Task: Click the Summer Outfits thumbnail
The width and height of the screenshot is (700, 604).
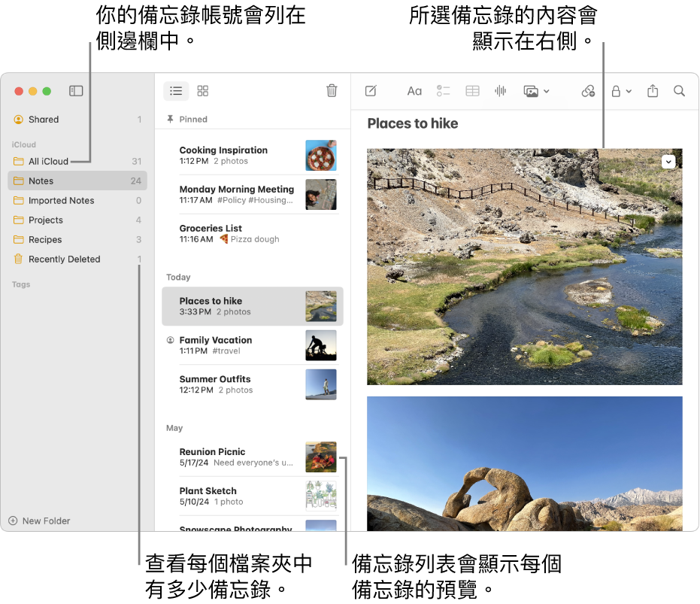Action: coord(321,384)
